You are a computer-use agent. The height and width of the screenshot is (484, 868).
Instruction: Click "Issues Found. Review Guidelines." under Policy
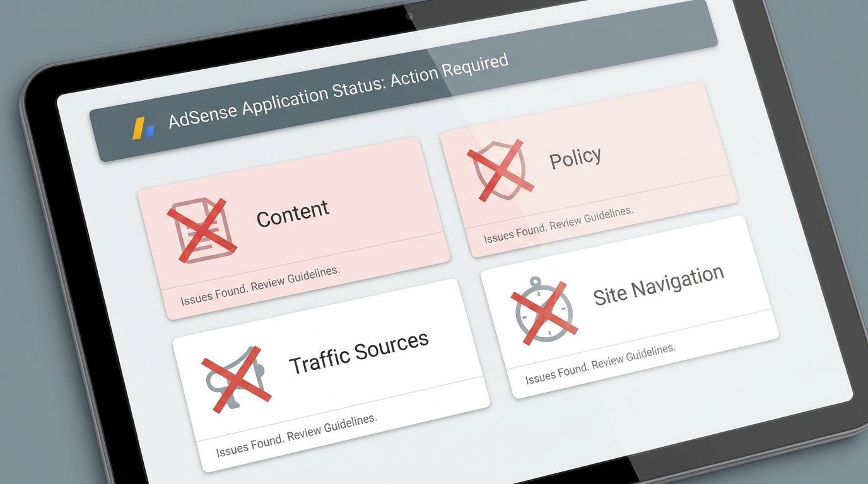[x=558, y=224]
